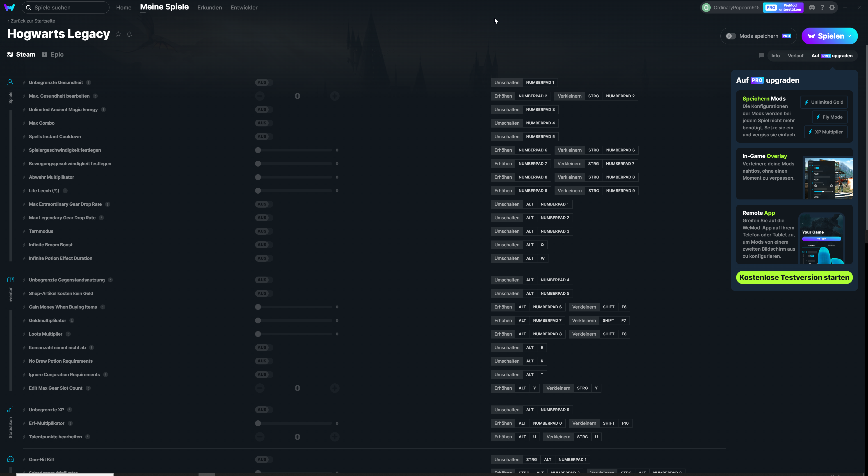Image resolution: width=868 pixels, height=476 pixels.
Task: Click info icon next to Unbegrenzte Gegenstandsnutzung
Action: 110,280
